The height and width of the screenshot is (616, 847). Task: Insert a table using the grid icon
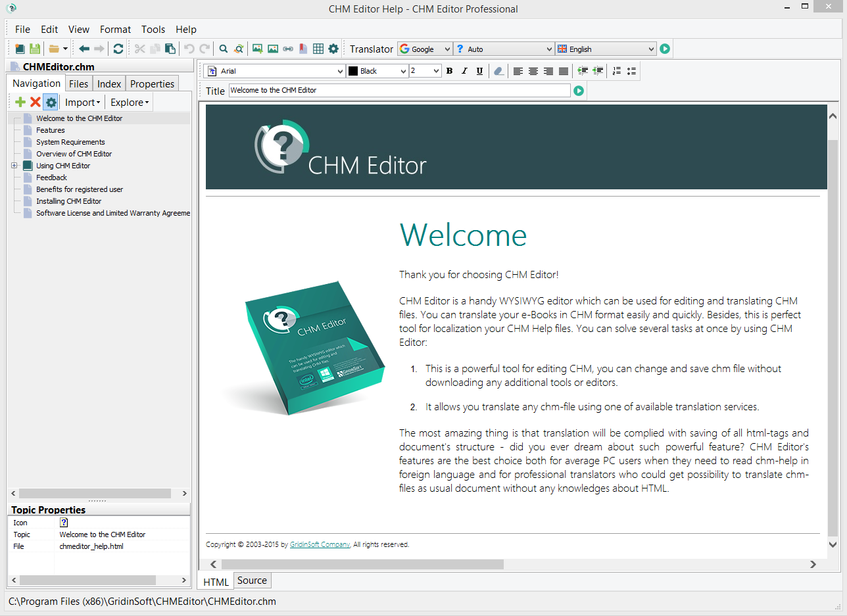tap(318, 48)
